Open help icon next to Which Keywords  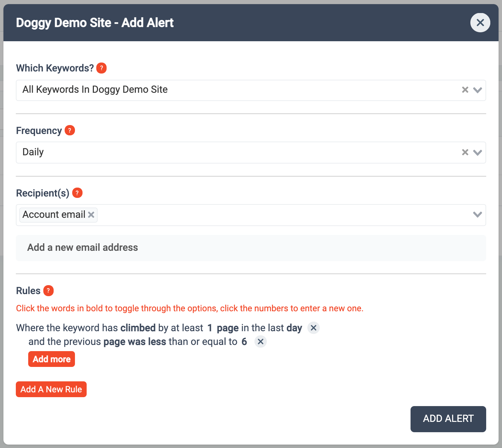pyautogui.click(x=101, y=68)
